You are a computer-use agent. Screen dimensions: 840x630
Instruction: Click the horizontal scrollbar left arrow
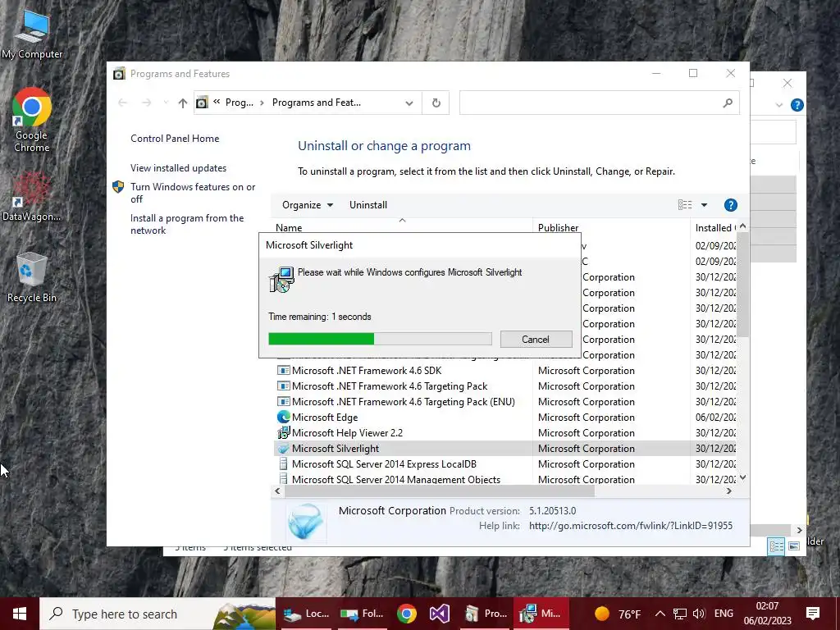pyautogui.click(x=277, y=491)
